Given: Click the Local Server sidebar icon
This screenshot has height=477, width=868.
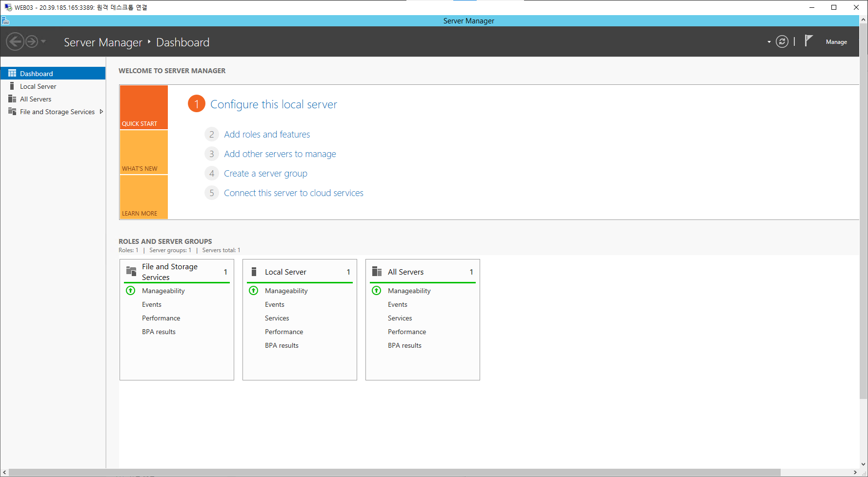Looking at the screenshot, I should (x=12, y=86).
